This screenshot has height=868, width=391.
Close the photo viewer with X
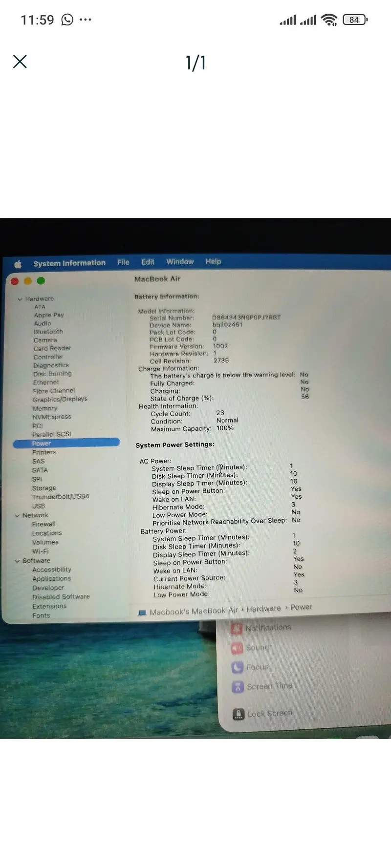(20, 62)
